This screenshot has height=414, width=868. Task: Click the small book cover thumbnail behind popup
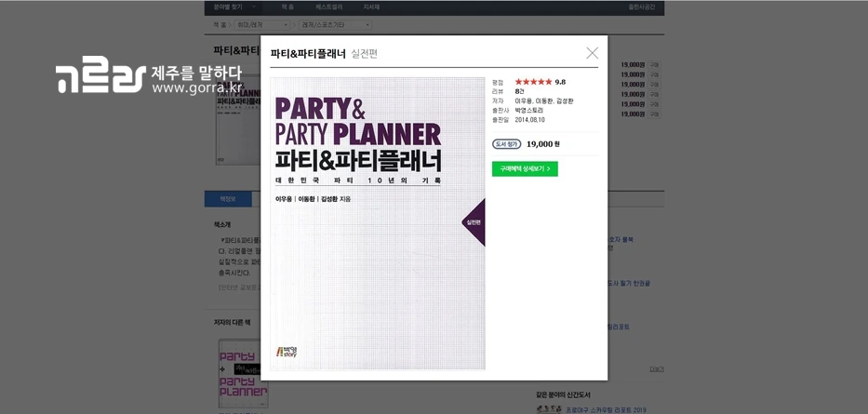click(x=238, y=119)
